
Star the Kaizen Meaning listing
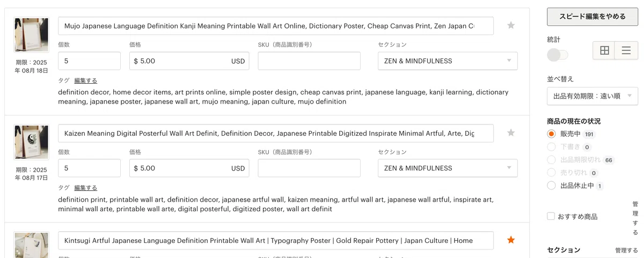pyautogui.click(x=511, y=132)
